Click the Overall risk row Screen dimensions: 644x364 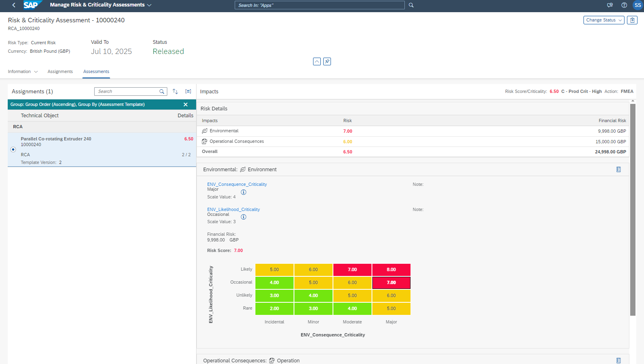(x=414, y=152)
